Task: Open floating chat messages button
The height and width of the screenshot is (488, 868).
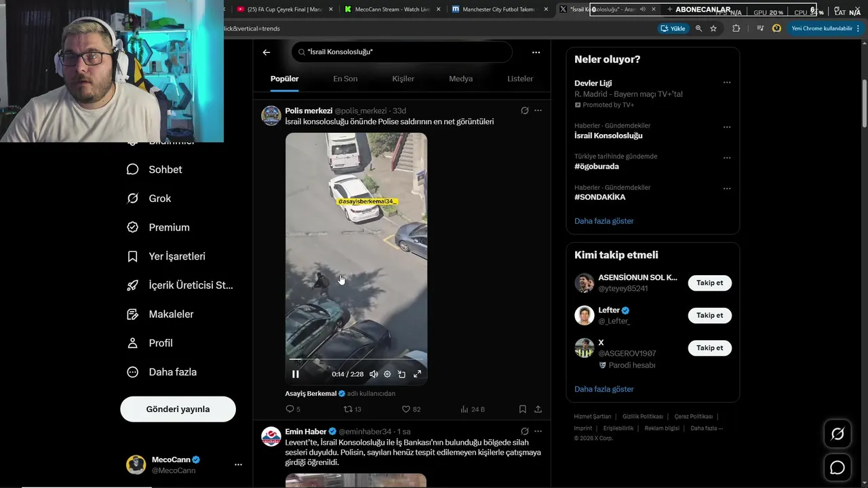Action: tap(837, 468)
